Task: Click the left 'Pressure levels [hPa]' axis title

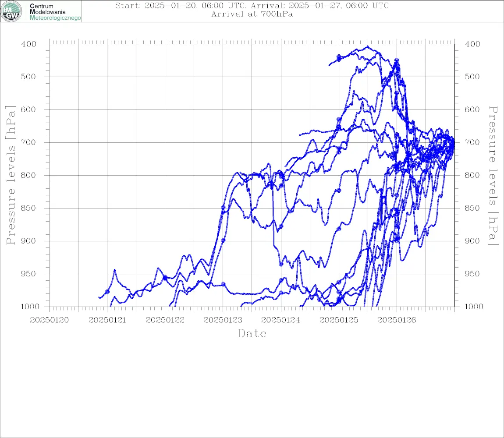Action: pos(11,175)
